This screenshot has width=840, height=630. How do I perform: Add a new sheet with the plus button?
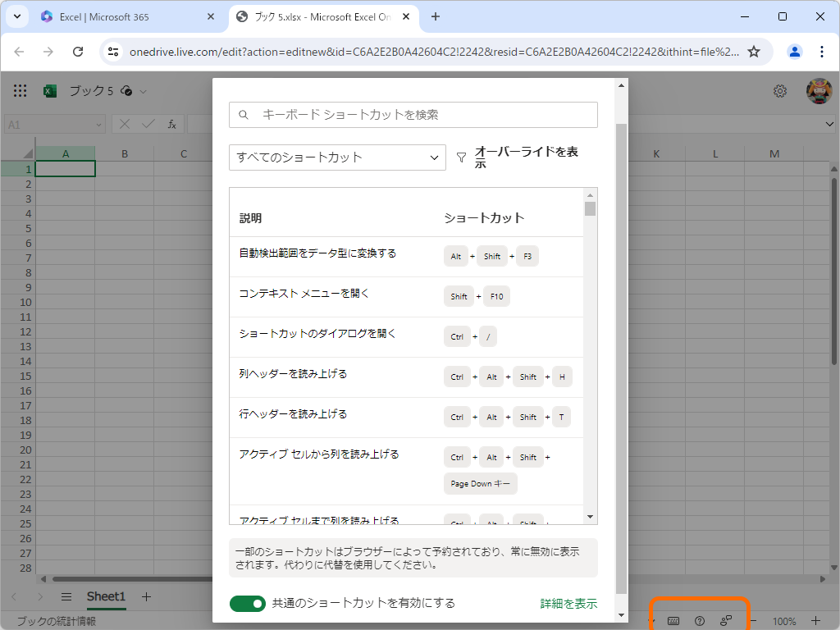tap(146, 597)
